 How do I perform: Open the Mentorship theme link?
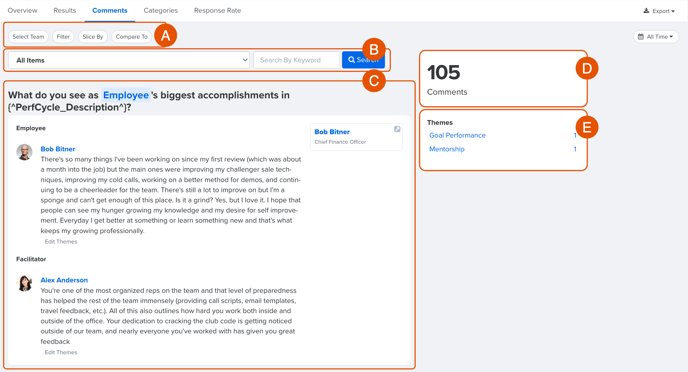(447, 149)
